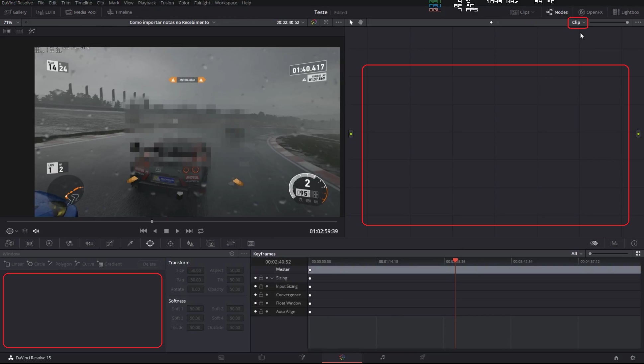Toggle loop playback
The height and width of the screenshot is (364, 644).
point(201,231)
